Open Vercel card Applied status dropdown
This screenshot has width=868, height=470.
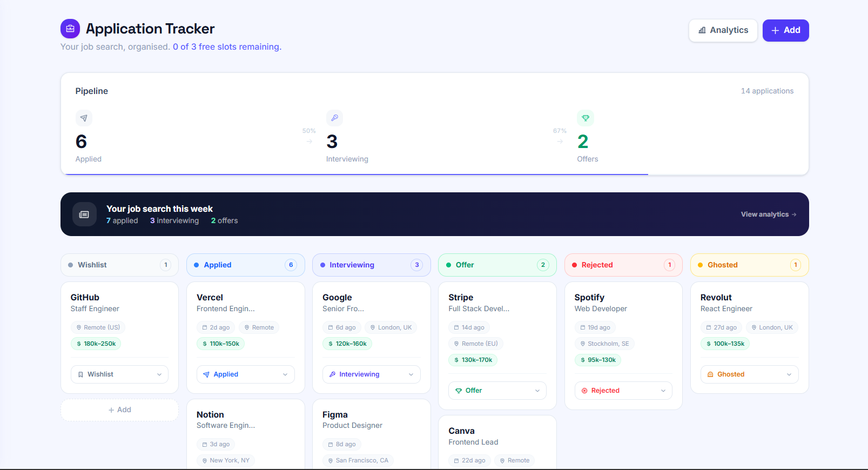click(245, 374)
